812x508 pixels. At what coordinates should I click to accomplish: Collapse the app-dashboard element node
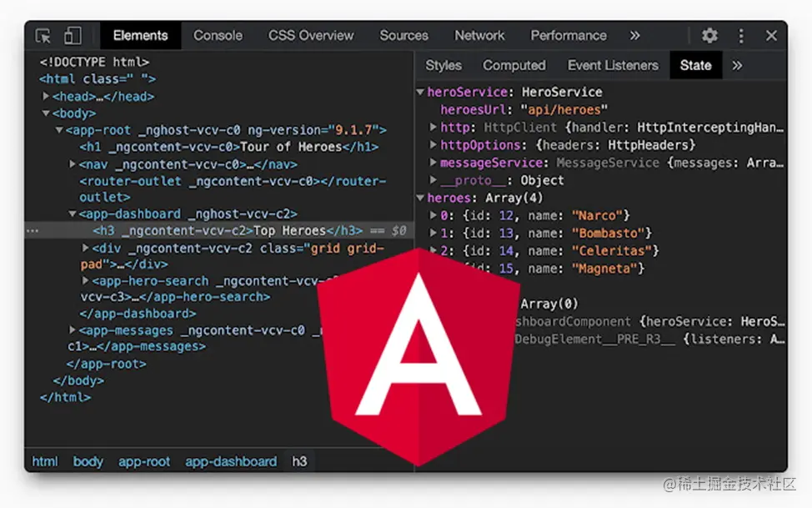73,214
